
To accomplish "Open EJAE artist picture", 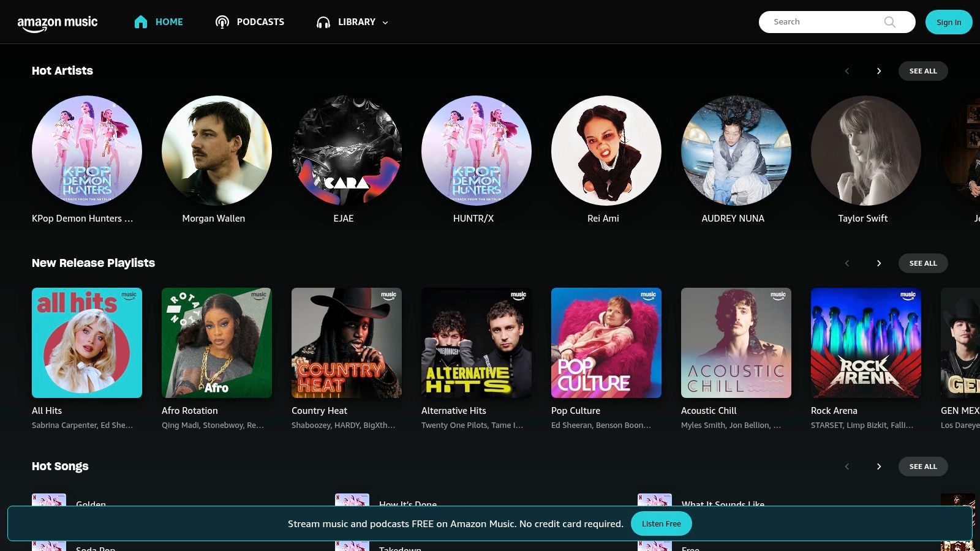I will pyautogui.click(x=347, y=151).
